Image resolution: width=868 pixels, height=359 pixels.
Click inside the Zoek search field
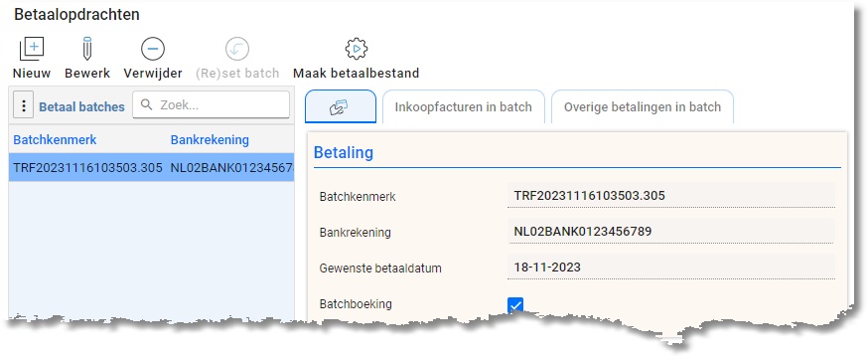pyautogui.click(x=211, y=104)
